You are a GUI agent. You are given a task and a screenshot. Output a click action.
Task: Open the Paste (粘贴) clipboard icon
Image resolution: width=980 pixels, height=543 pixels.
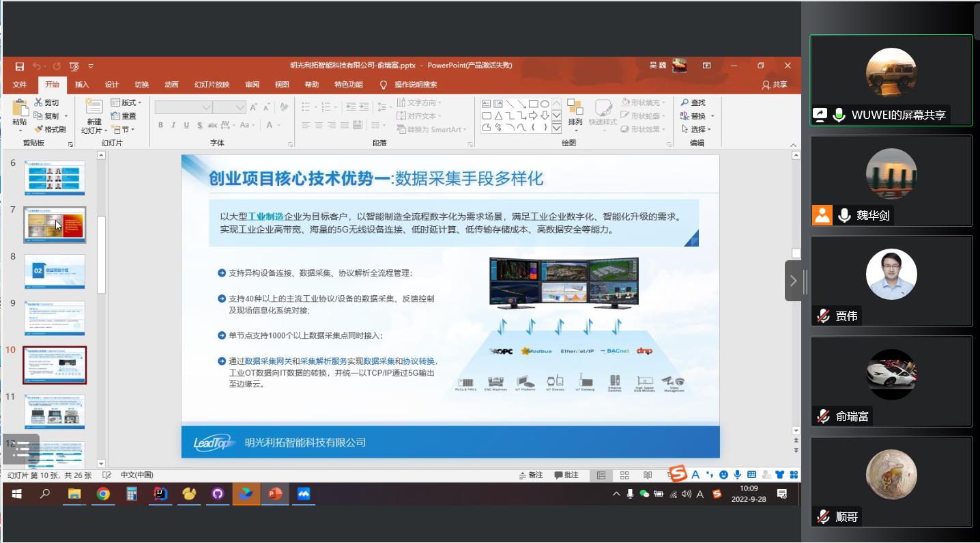pyautogui.click(x=20, y=108)
